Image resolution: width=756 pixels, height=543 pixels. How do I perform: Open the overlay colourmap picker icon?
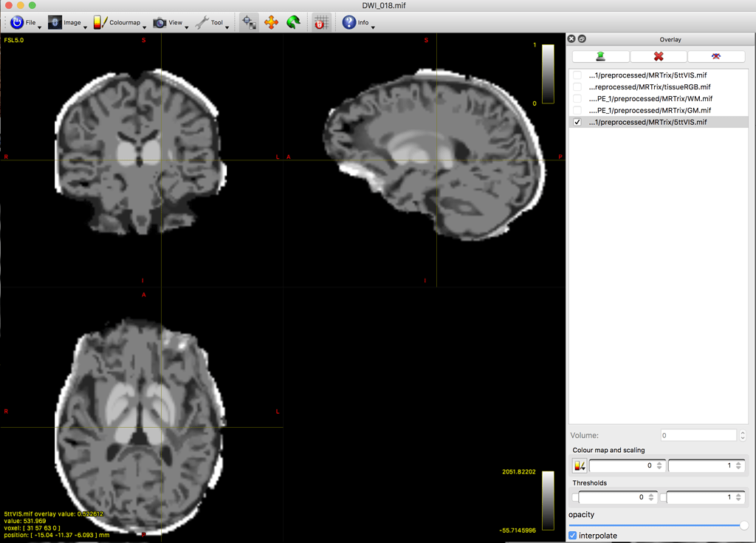click(x=579, y=465)
